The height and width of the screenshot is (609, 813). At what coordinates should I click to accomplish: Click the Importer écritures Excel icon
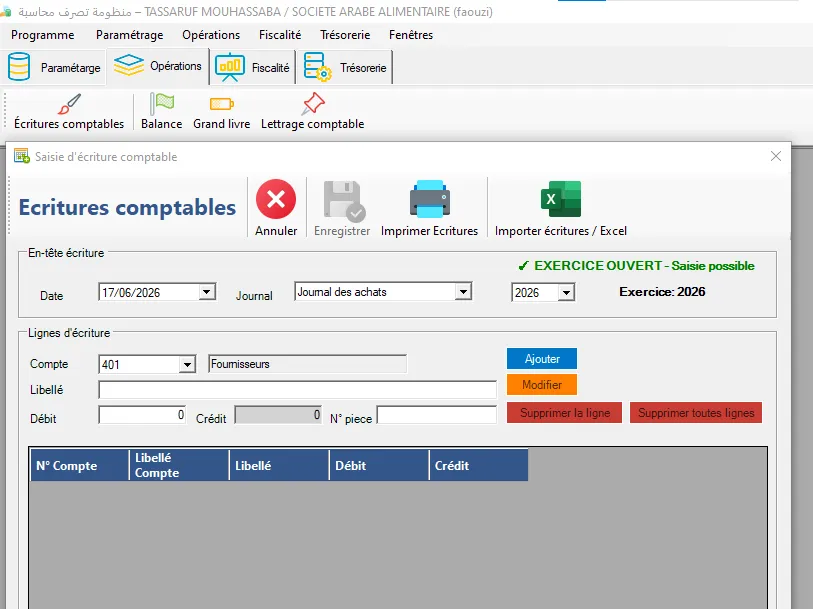point(561,199)
